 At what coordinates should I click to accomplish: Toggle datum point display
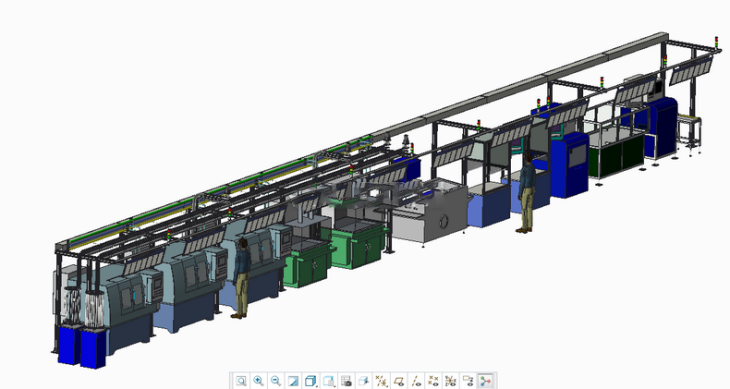[x=433, y=381]
